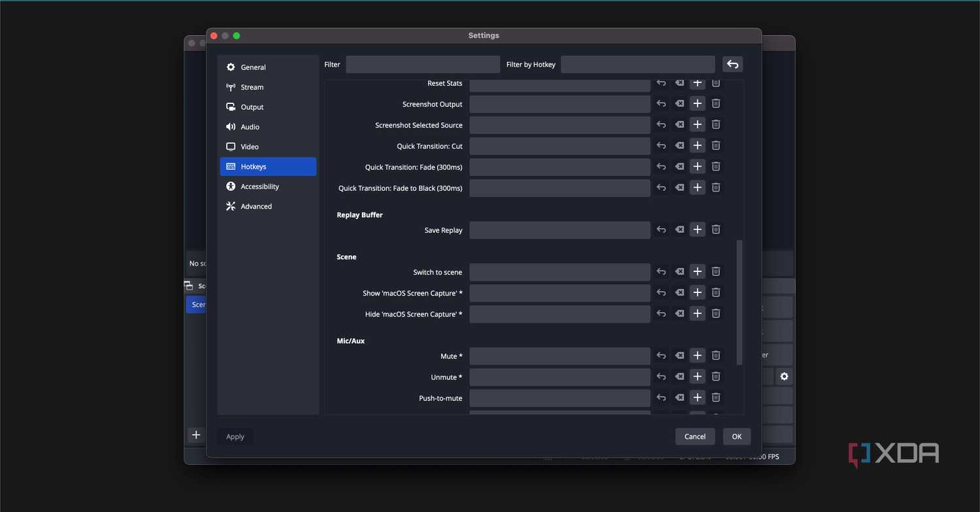Focus the Filter text field
This screenshot has width=980, height=512.
click(423, 64)
